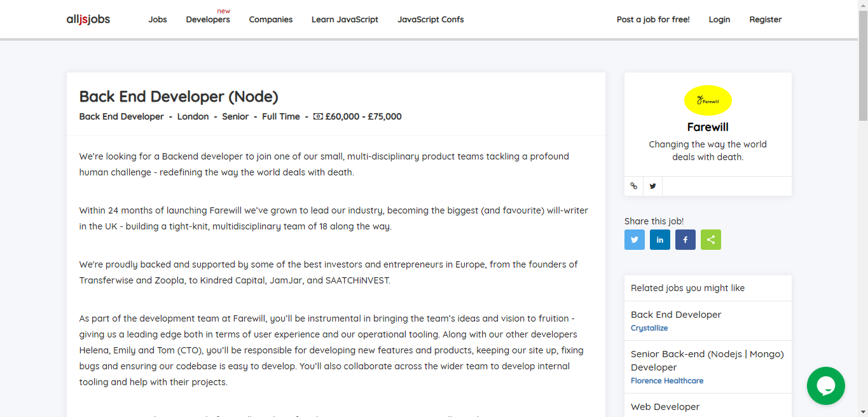Open Learn JavaScript in the navbar

point(345,19)
